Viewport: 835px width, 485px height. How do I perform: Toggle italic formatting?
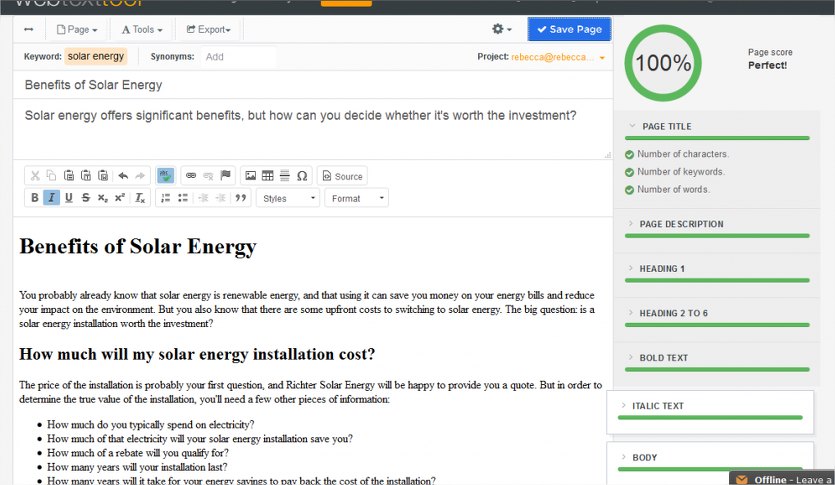pos(51,198)
